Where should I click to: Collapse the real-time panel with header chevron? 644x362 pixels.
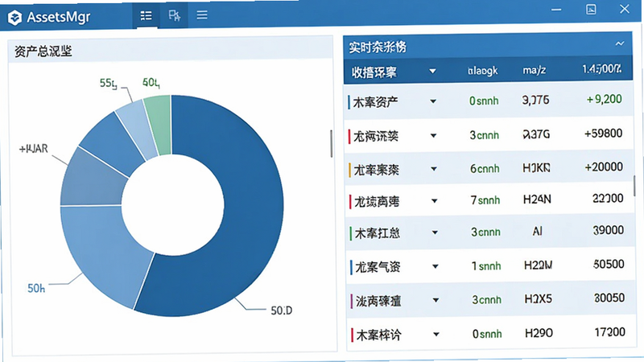[620, 43]
